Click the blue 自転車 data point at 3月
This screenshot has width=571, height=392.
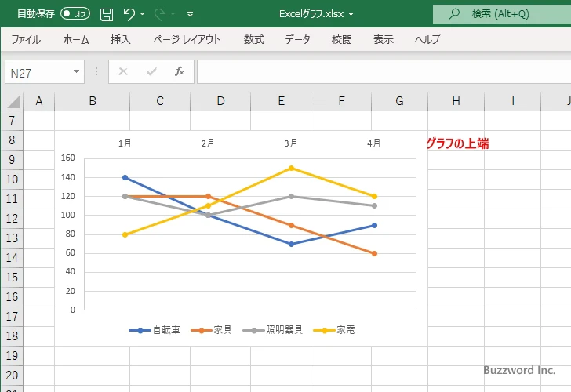coord(291,245)
